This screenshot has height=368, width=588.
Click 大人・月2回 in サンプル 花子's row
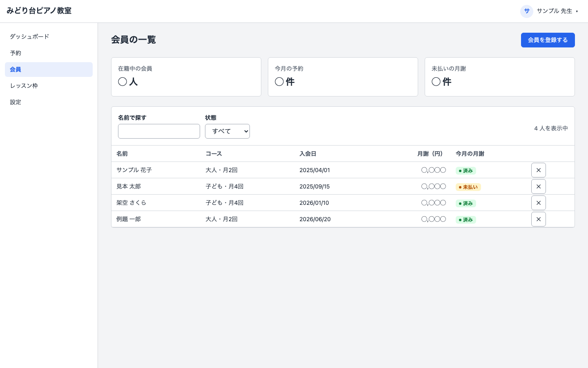pyautogui.click(x=221, y=170)
